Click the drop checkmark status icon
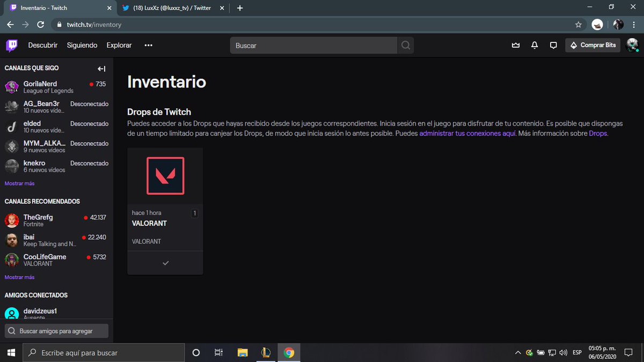Viewport: 644px width, 362px height. [165, 263]
